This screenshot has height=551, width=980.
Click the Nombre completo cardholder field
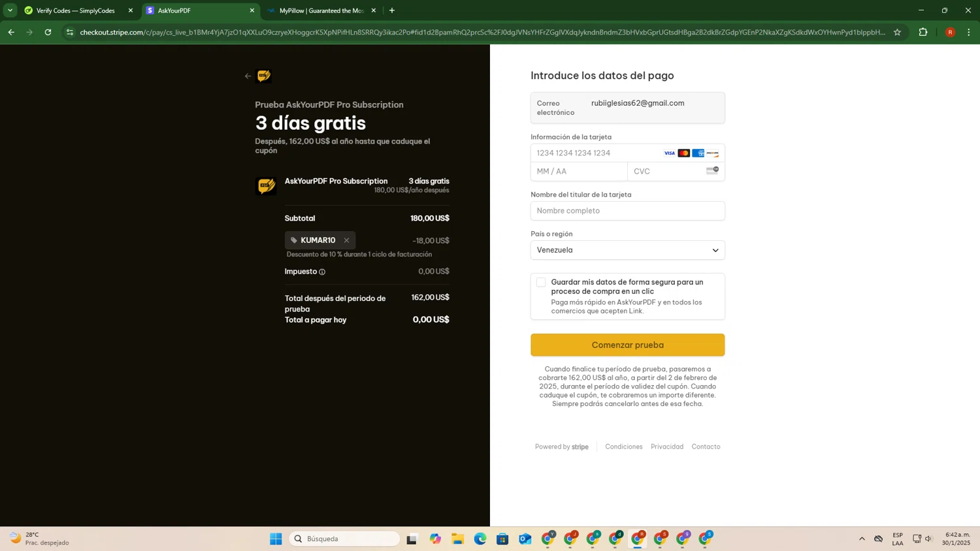[627, 211]
